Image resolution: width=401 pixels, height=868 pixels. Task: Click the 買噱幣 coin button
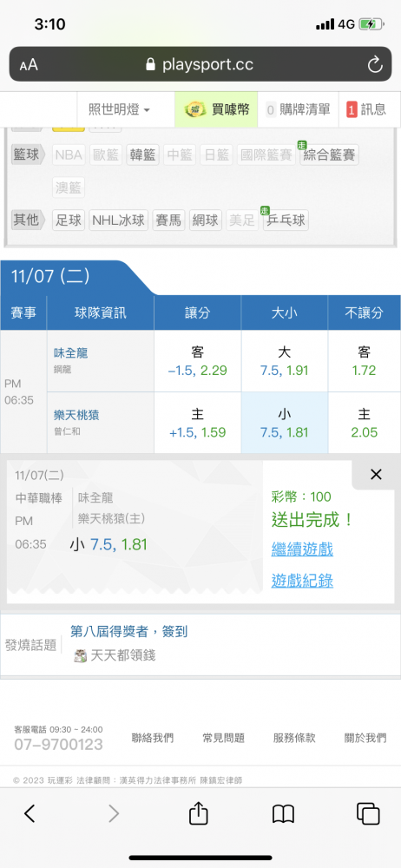[216, 109]
